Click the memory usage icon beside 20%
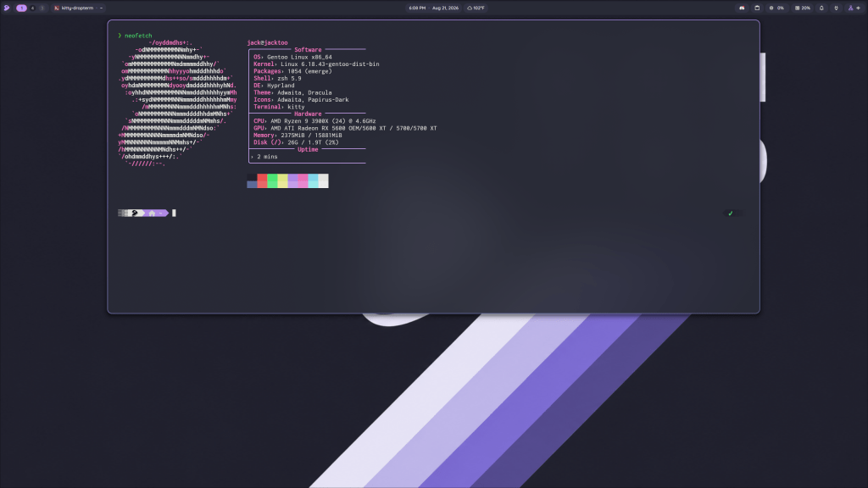The height and width of the screenshot is (488, 868). [797, 8]
